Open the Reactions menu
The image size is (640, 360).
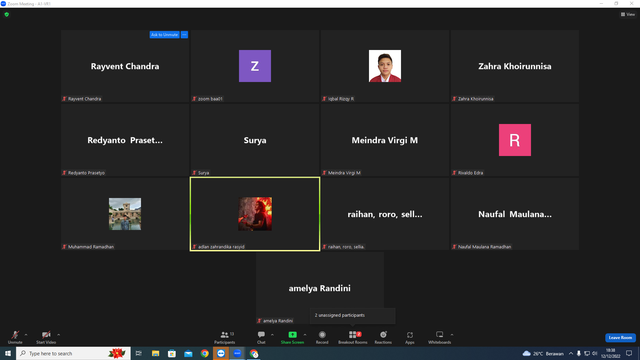pos(383,337)
